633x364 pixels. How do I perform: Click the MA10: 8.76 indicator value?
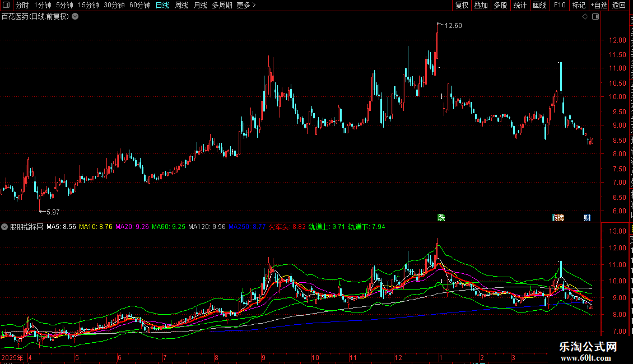pos(96,227)
